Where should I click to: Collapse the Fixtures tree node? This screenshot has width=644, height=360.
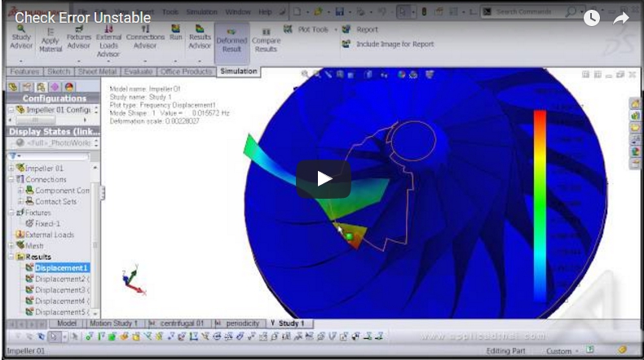pos(11,213)
